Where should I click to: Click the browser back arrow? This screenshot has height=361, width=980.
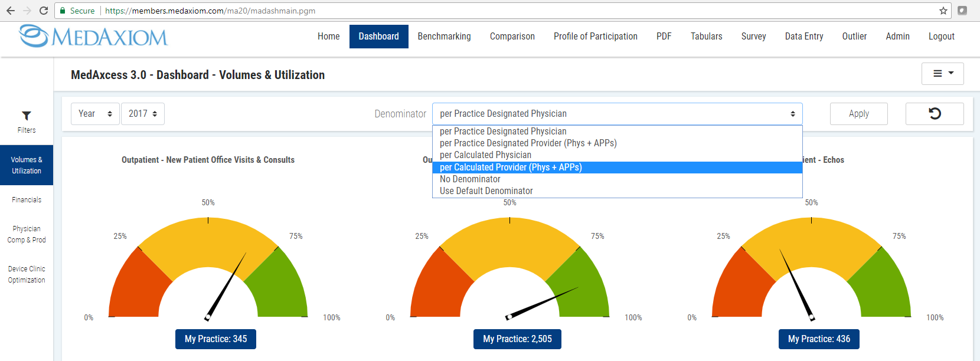click(x=10, y=11)
